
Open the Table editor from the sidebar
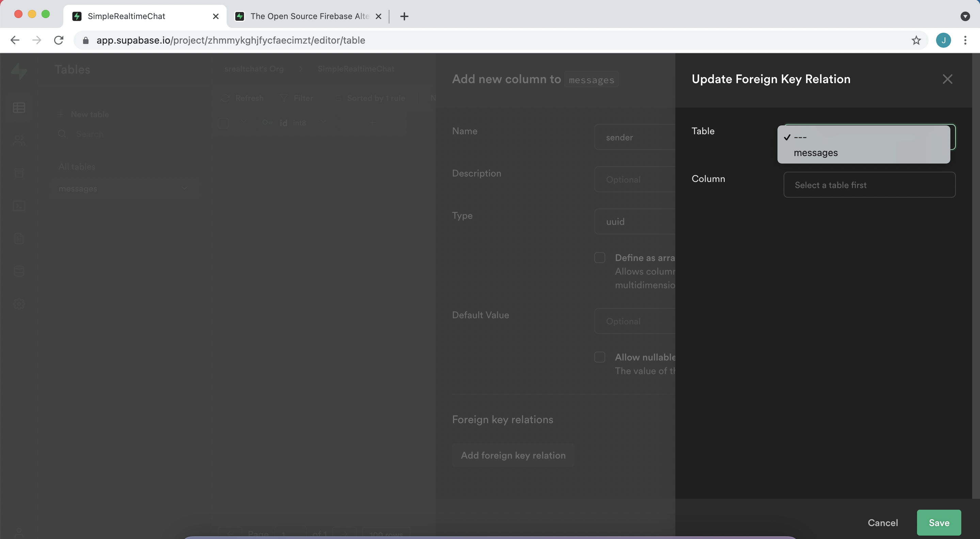point(19,108)
